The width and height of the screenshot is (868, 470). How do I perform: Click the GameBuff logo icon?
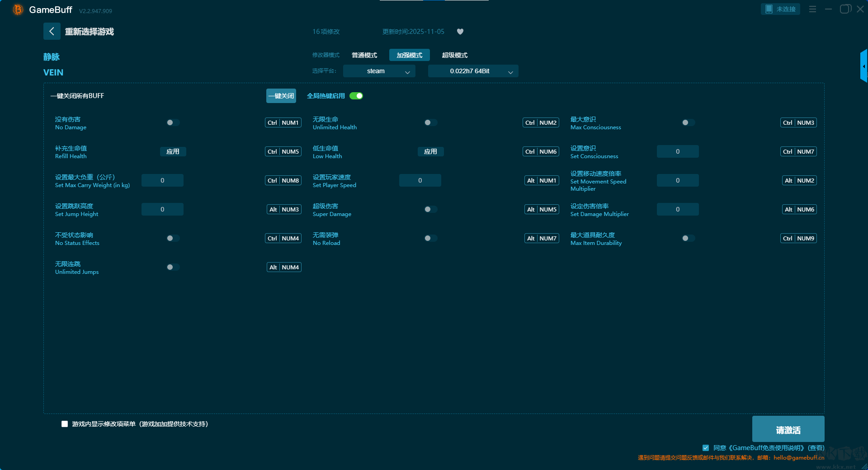click(x=18, y=9)
